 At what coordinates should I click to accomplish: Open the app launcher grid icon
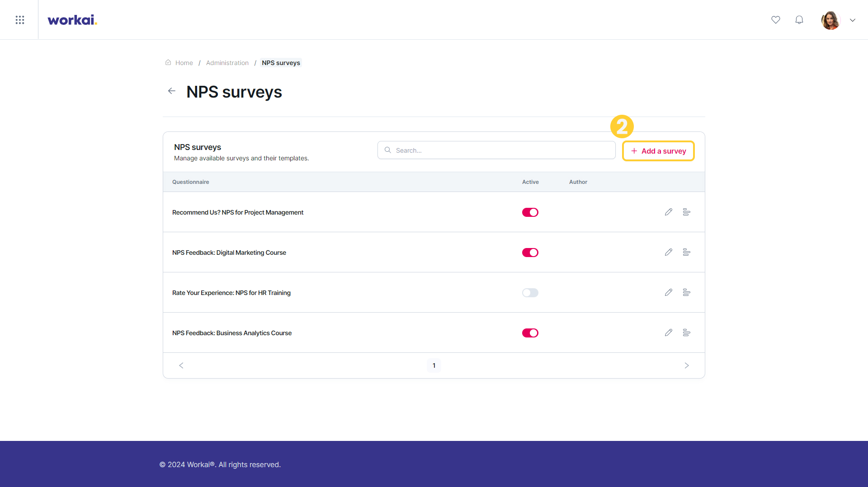coord(19,20)
